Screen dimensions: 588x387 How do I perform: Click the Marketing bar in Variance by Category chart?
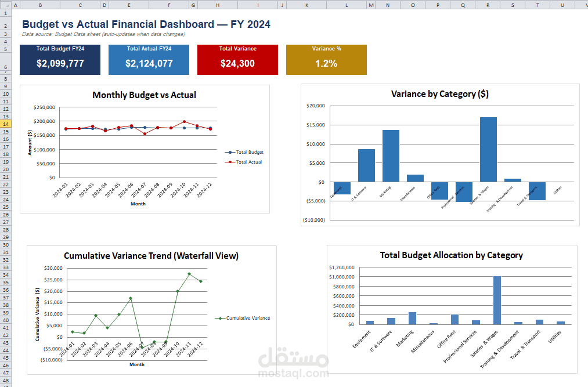391,155
